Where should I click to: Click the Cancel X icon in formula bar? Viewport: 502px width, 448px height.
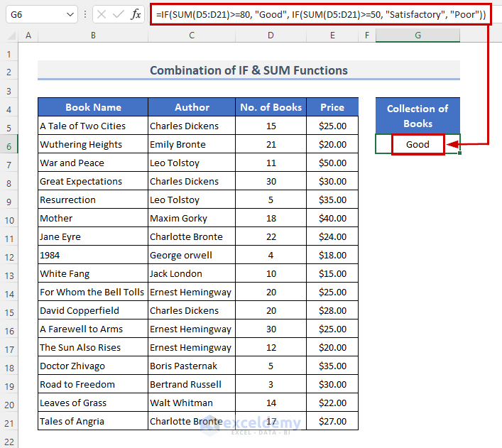tap(102, 14)
